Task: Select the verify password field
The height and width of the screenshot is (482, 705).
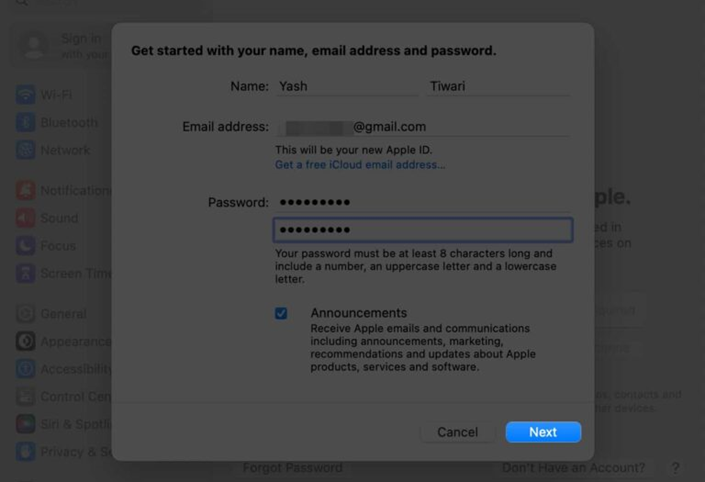Action: click(x=423, y=230)
